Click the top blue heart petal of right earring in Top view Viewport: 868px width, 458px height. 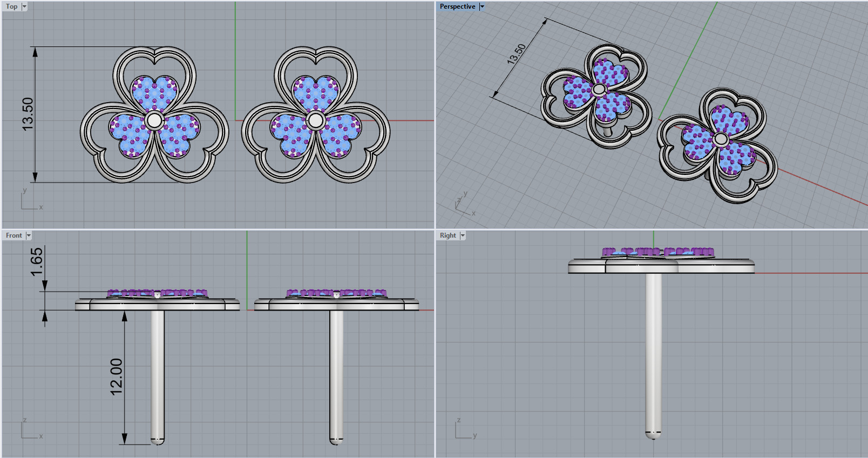point(316,93)
